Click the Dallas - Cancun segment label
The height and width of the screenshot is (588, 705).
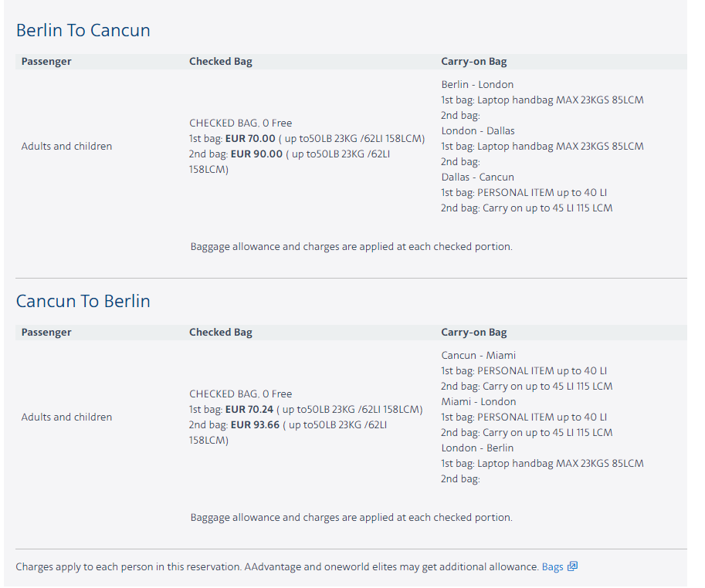[x=477, y=177]
